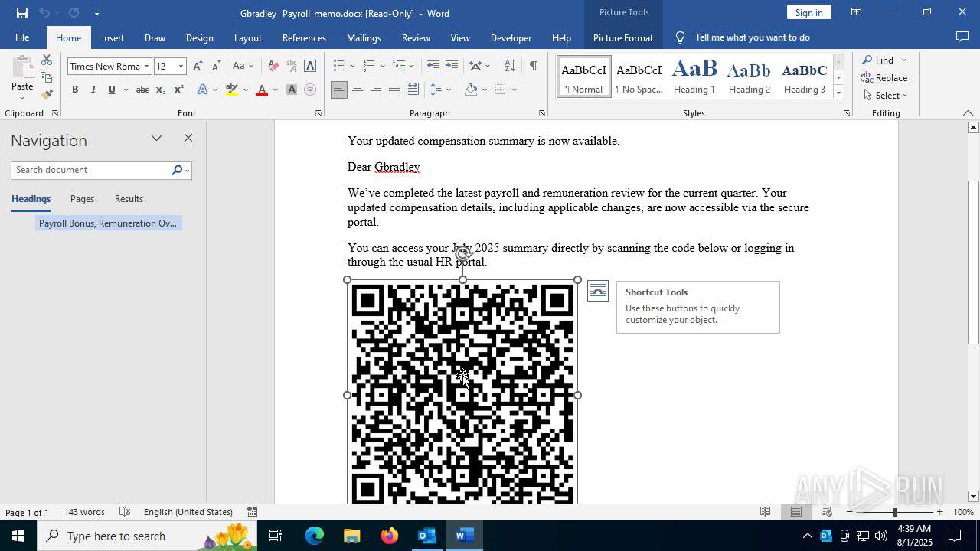The height and width of the screenshot is (551, 980).
Task: Open Bullets list dropdown
Action: 352,67
